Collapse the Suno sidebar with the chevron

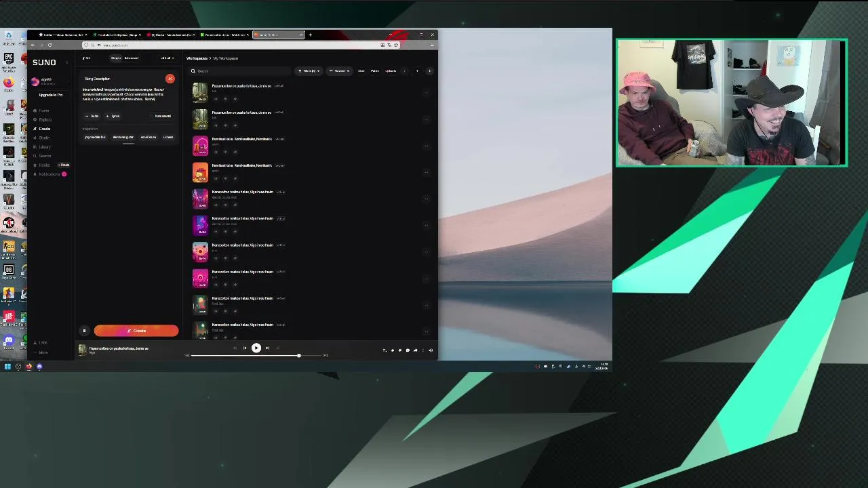coord(66,62)
